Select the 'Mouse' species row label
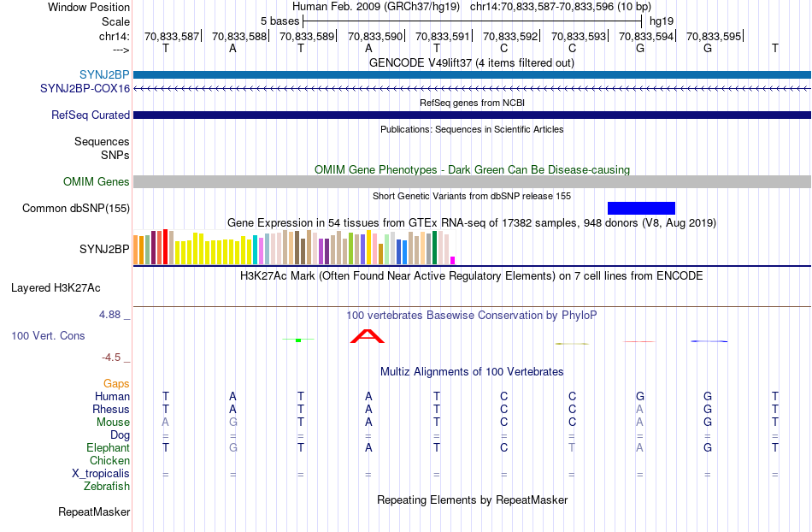 tap(113, 423)
